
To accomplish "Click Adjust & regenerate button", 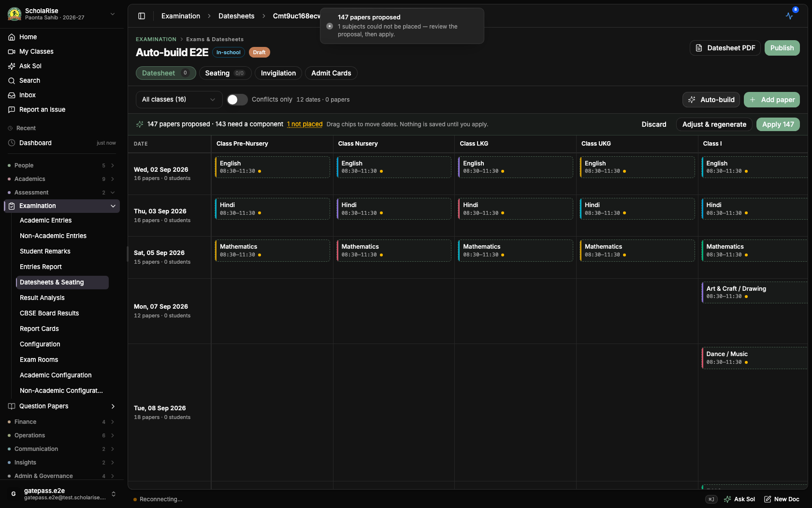I will point(714,124).
